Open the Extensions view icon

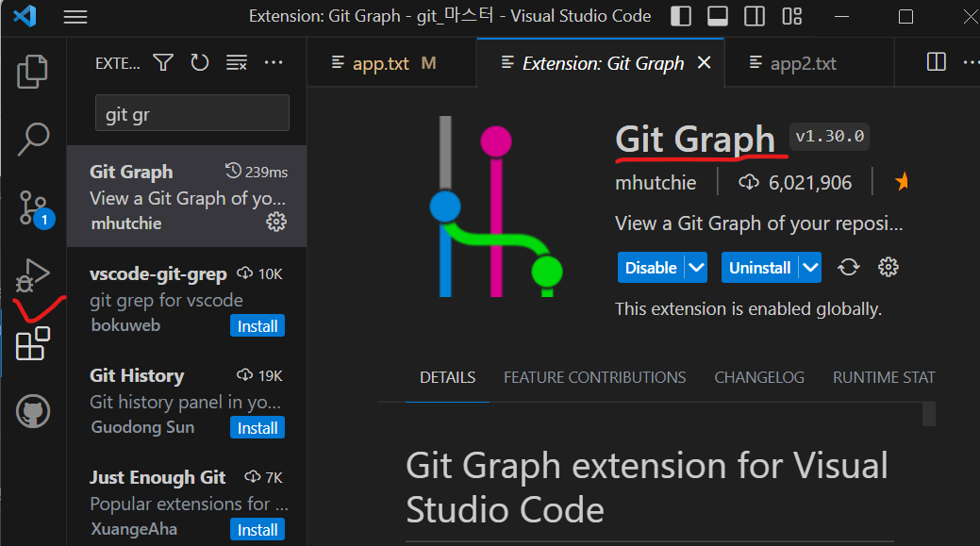click(32, 343)
